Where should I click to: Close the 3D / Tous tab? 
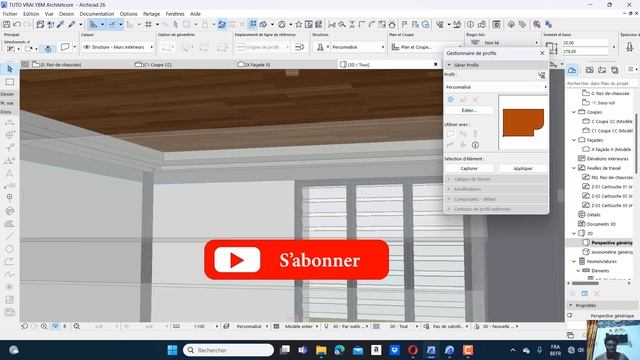[x=436, y=64]
